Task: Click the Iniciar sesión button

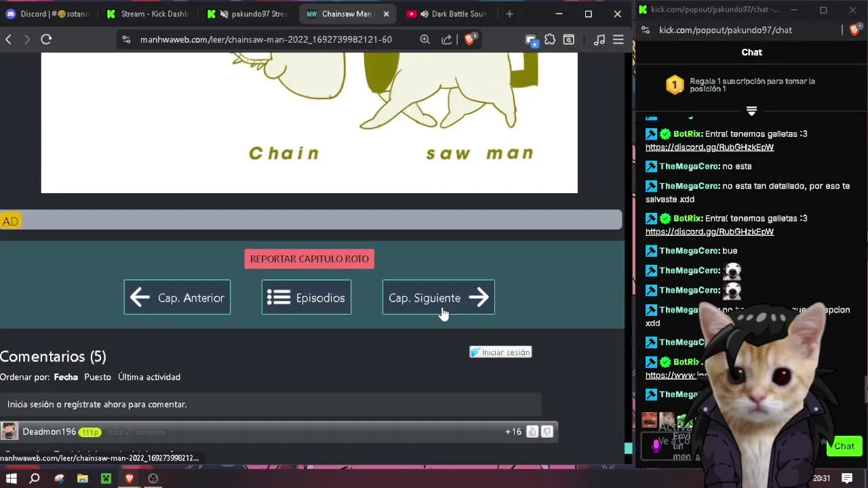Action: 500,352
